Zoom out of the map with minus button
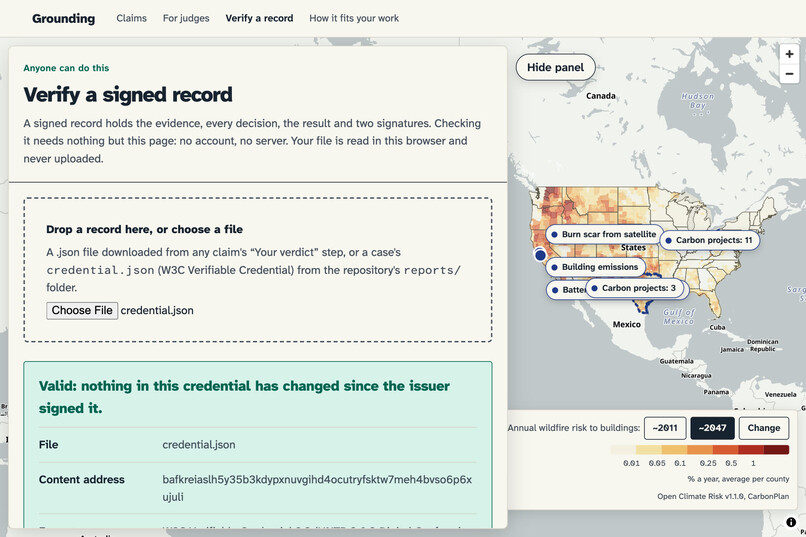The width and height of the screenshot is (806, 537). 789,73
